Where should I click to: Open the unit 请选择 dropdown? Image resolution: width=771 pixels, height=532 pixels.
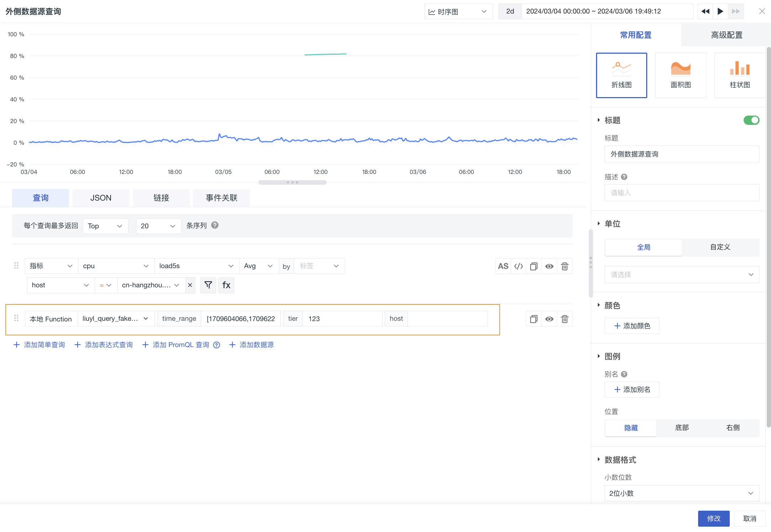(682, 275)
